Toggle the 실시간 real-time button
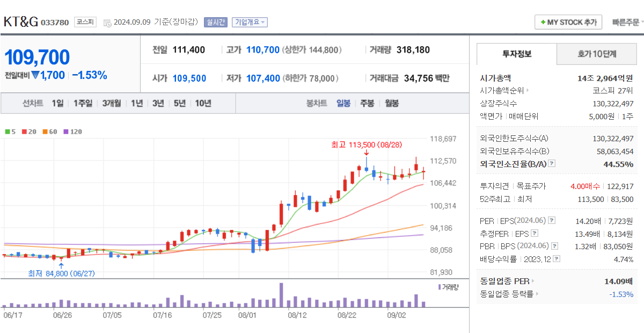This screenshot has height=333, width=644. (216, 22)
